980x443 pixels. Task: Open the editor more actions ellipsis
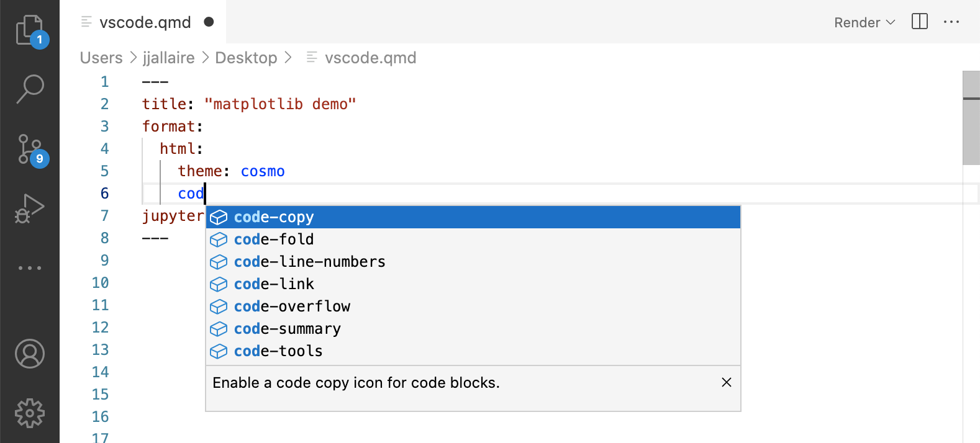pyautogui.click(x=951, y=22)
